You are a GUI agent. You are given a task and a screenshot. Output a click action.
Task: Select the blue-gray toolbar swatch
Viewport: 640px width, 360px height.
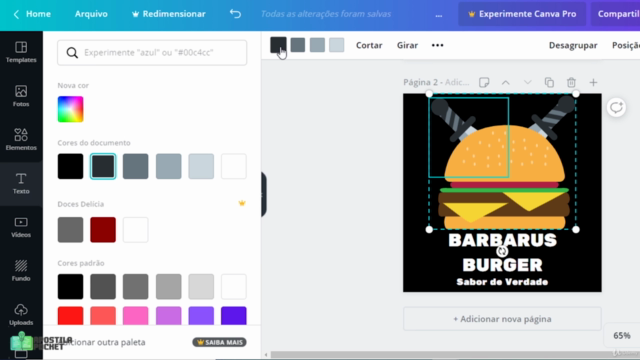(317, 45)
